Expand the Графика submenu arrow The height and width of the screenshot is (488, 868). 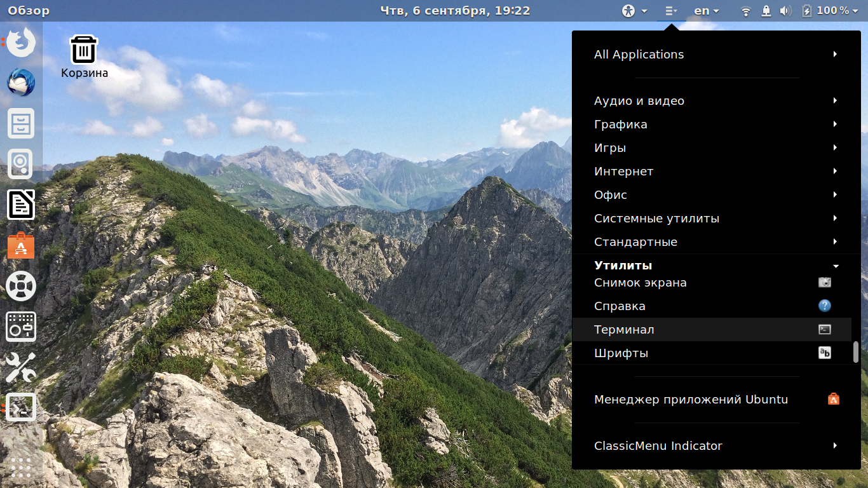pos(836,125)
